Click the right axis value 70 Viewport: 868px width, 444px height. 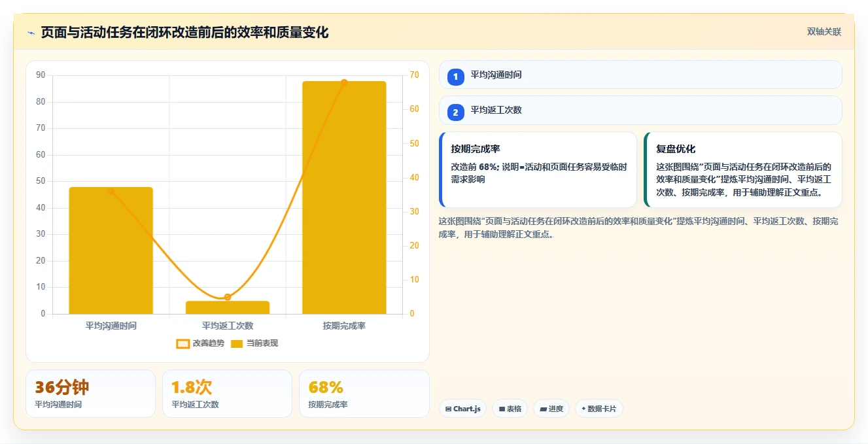[414, 75]
